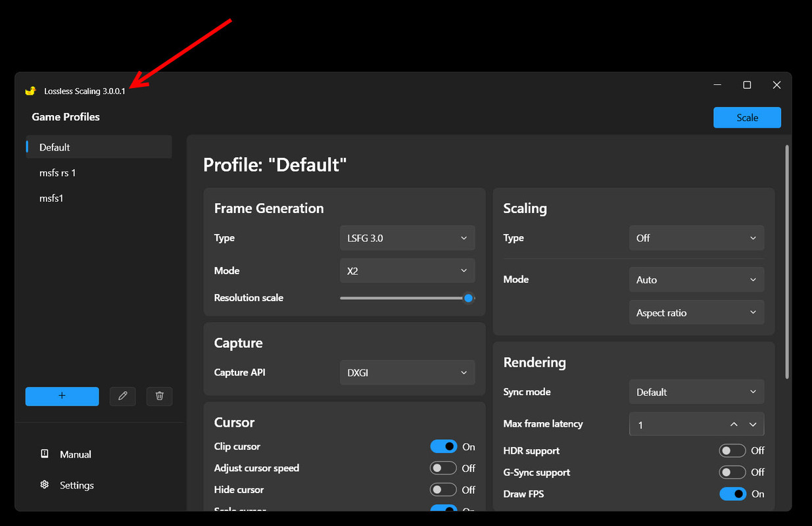Adjust the Resolution scale slider

tap(407, 298)
